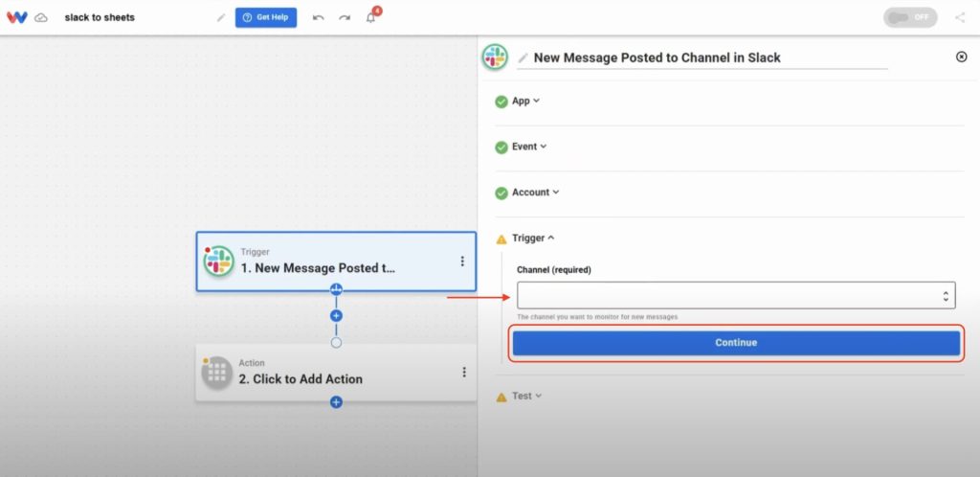
Task: Collapse the Trigger section
Action: [x=533, y=238]
